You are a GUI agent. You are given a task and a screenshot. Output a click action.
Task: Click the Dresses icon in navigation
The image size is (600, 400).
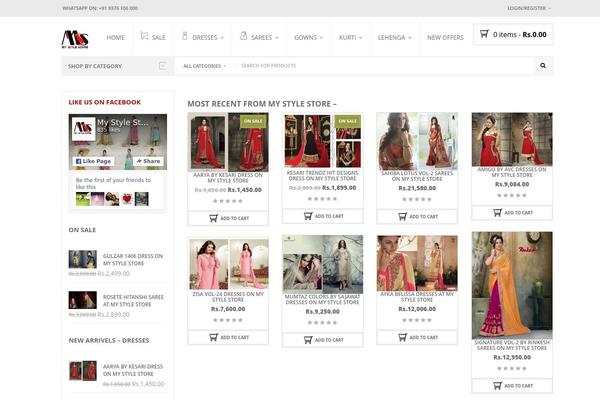185,36
